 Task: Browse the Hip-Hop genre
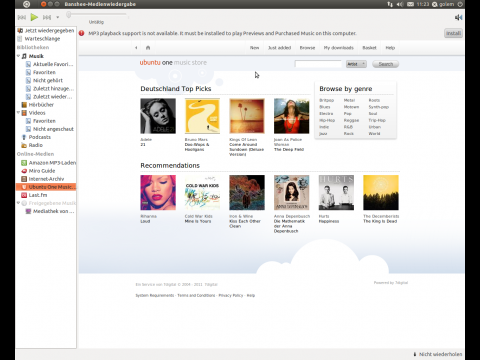(x=327, y=120)
